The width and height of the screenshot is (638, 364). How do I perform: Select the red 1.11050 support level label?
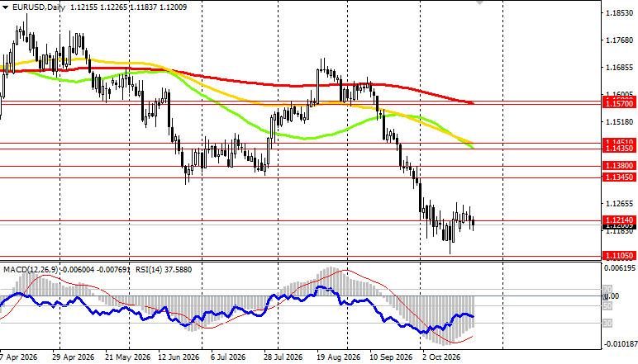click(619, 256)
